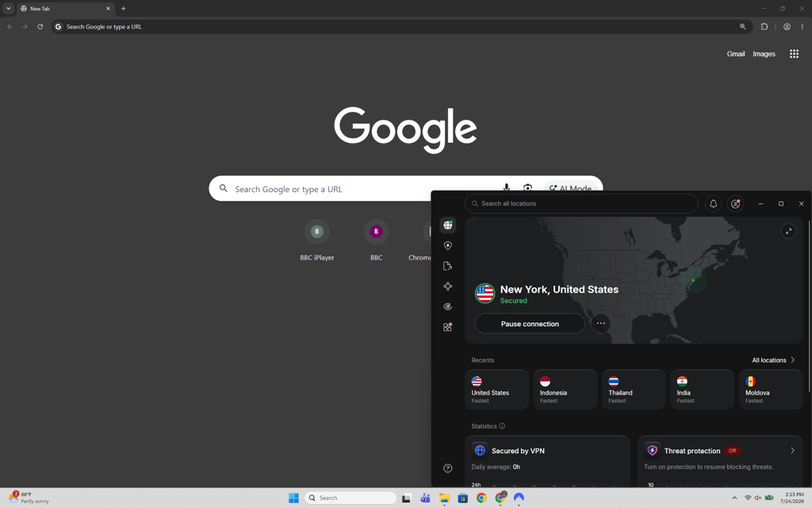
Task: Open Microsoft Teams from taskbar
Action: 425,498
